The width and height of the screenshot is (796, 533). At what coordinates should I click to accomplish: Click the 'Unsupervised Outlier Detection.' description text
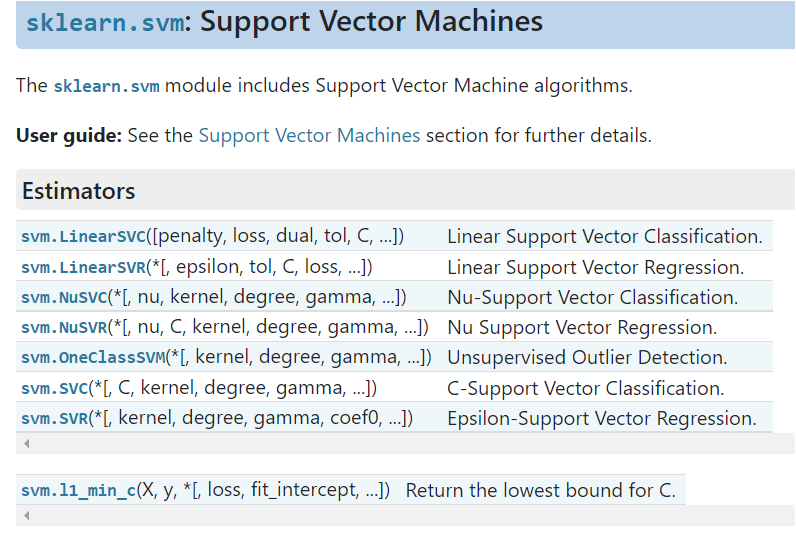pos(587,357)
